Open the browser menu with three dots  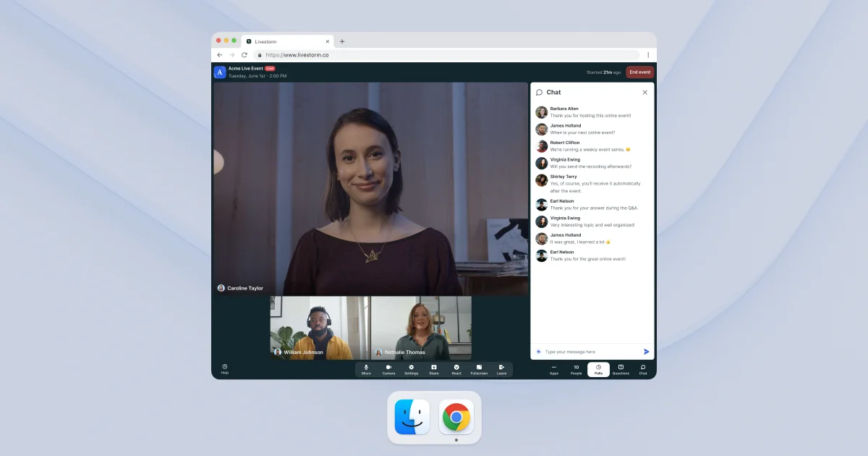point(648,54)
